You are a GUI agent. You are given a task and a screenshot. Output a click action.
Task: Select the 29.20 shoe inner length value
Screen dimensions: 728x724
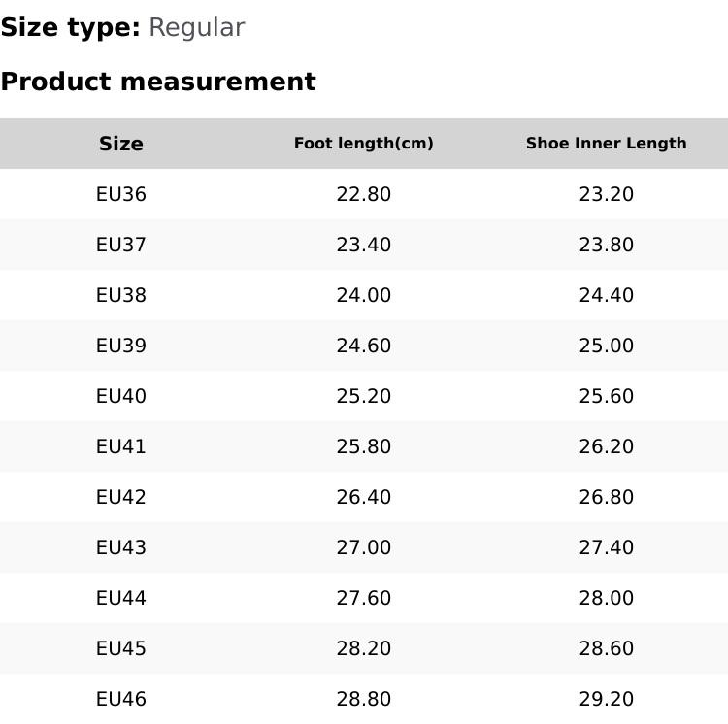[606, 699]
